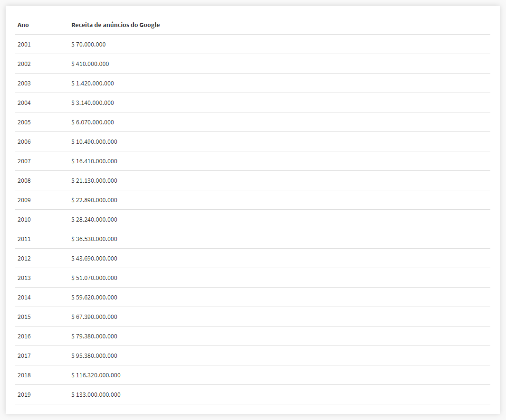Select the year 2007 cell
Viewport: 506px width, 420px height.
click(24, 161)
